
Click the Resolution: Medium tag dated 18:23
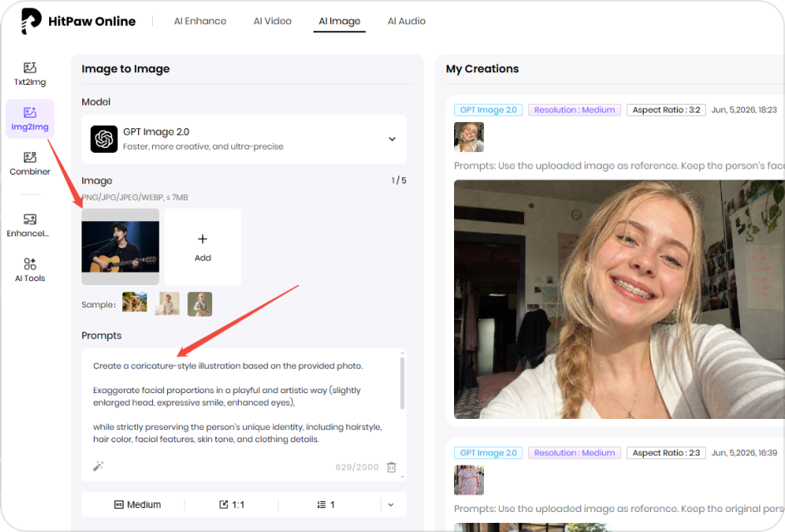[575, 110]
